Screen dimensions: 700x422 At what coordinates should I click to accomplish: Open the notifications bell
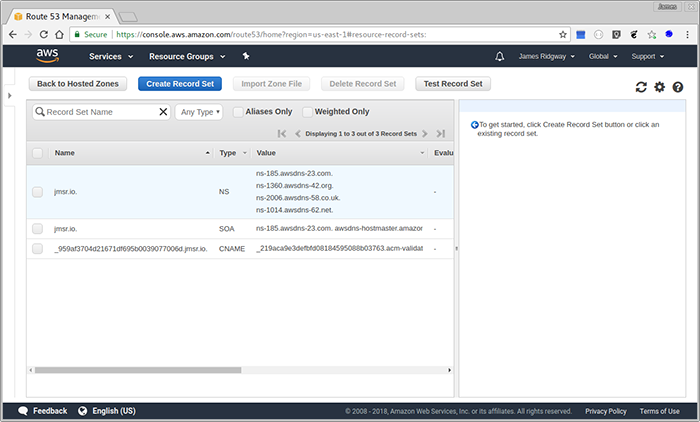pyautogui.click(x=500, y=56)
